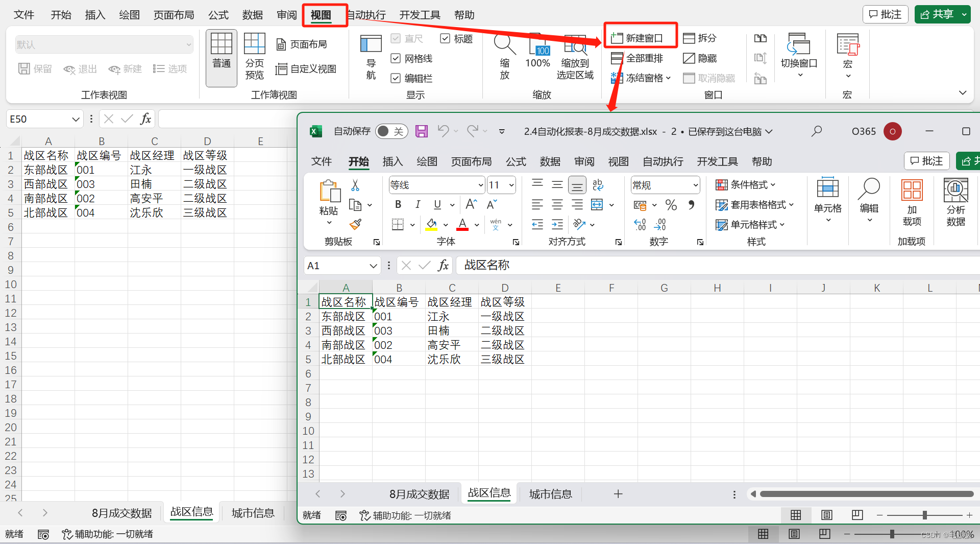This screenshot has height=544, width=980.
Task: Open the Name Box dropdown showing A1
Action: coord(373,266)
